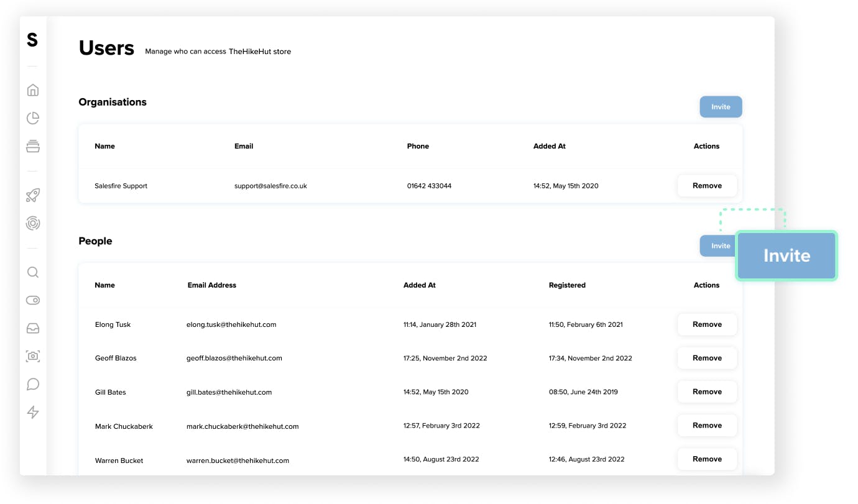Screen dimensions: 858x504
Task: Remove Warren Bucket from the user list
Action: tap(707, 459)
